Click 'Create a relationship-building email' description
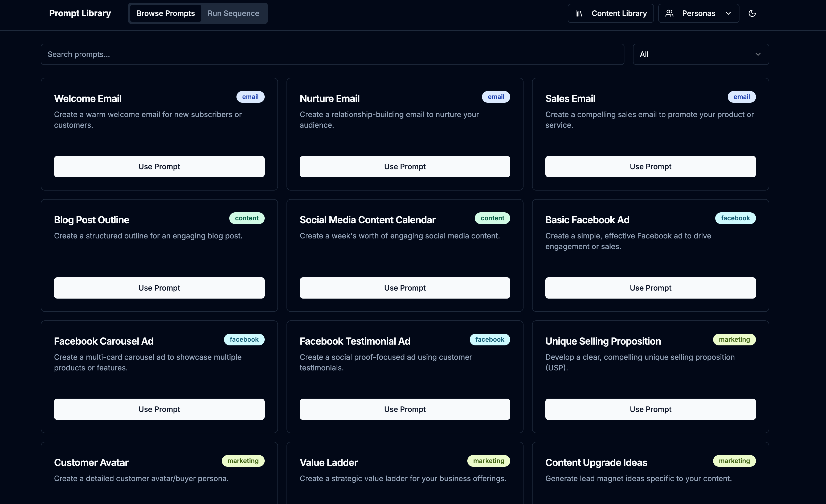Image resolution: width=826 pixels, height=504 pixels. [389, 120]
